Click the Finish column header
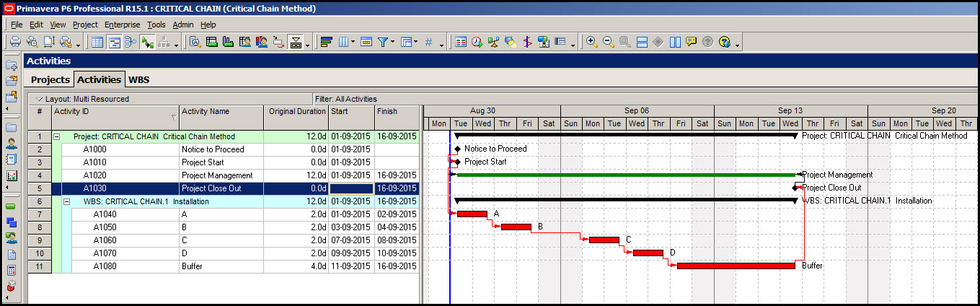The width and height of the screenshot is (980, 306). [397, 117]
